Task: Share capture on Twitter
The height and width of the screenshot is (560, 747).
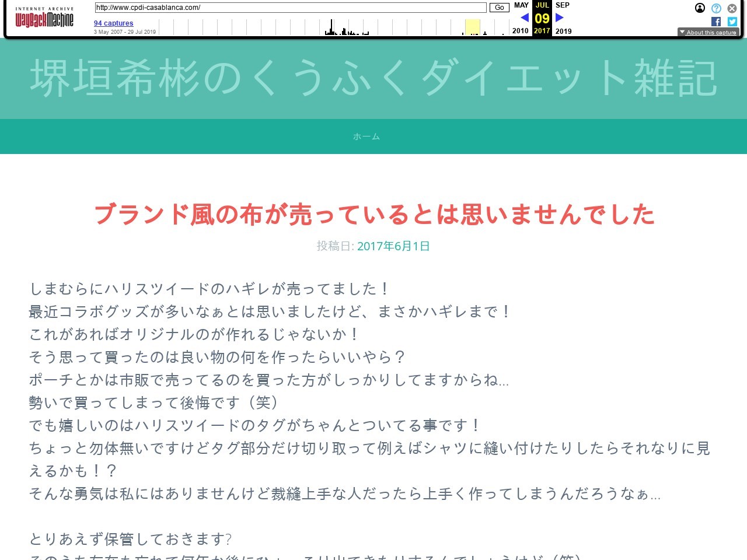Action: tap(732, 22)
